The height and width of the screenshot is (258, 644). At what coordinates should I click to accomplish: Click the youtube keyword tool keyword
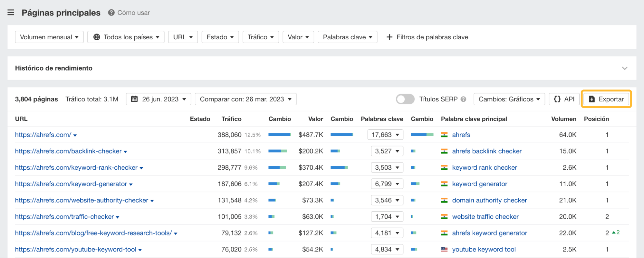[x=484, y=249]
